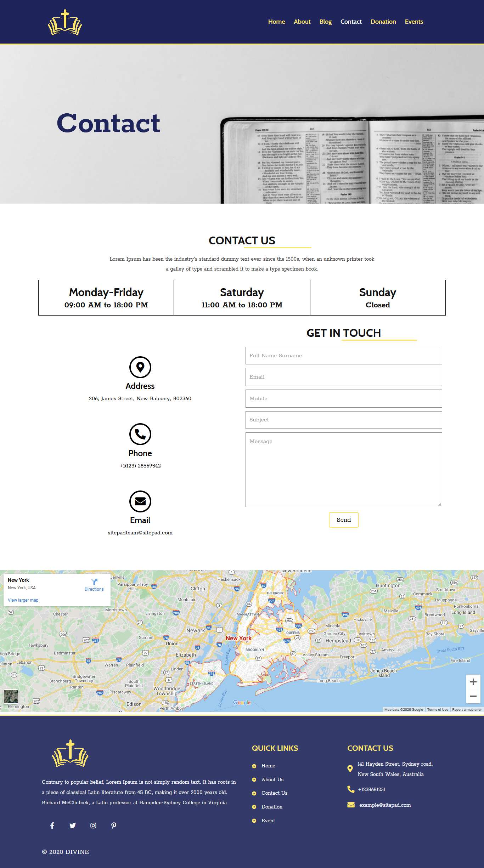The height and width of the screenshot is (868, 484).
Task: Select the Mobile input field
Action: (x=344, y=398)
